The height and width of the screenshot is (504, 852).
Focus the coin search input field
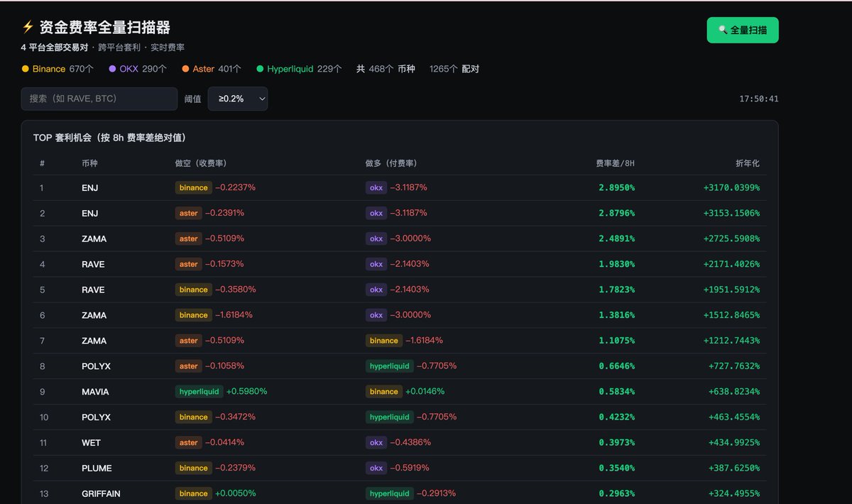click(x=99, y=99)
